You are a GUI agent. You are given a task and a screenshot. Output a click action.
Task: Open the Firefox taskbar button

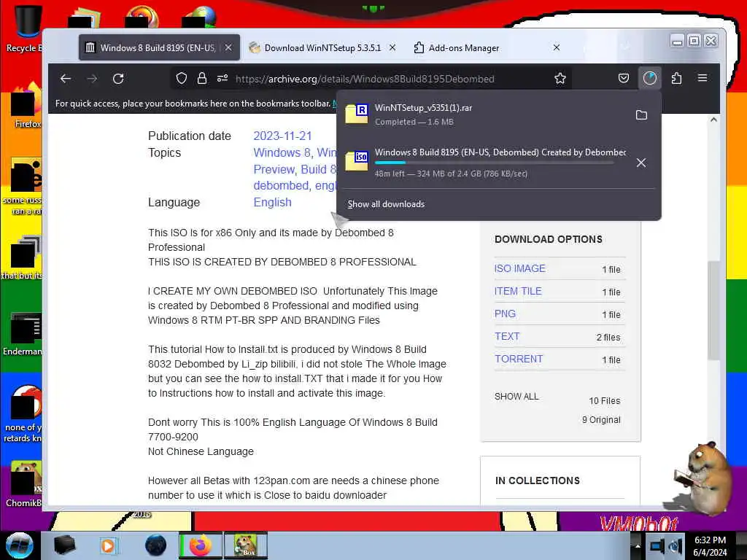[201, 545]
